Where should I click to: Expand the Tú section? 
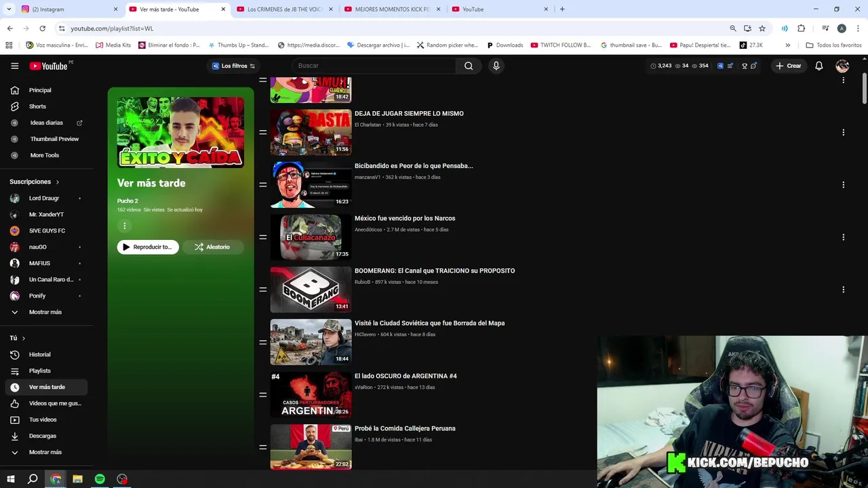click(17, 338)
